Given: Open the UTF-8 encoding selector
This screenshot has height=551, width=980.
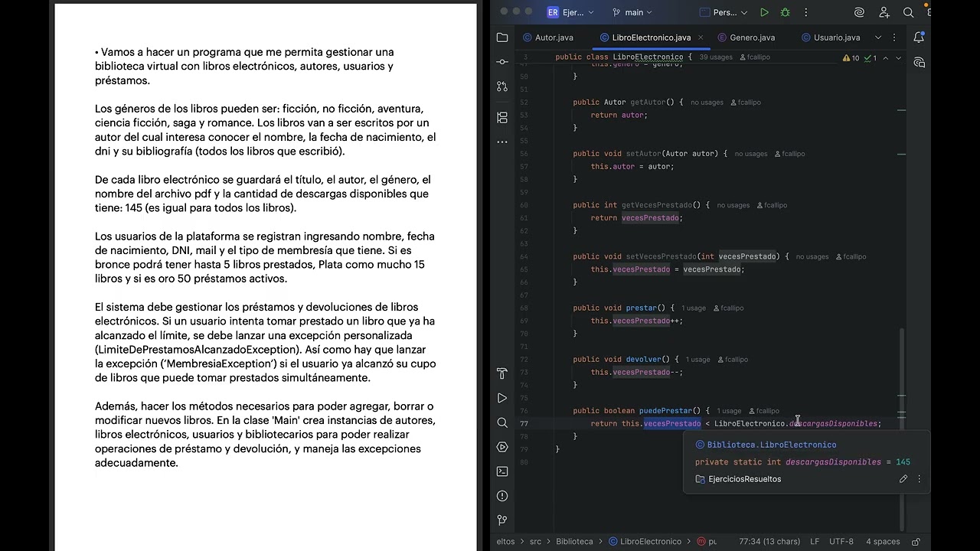Looking at the screenshot, I should click(841, 541).
